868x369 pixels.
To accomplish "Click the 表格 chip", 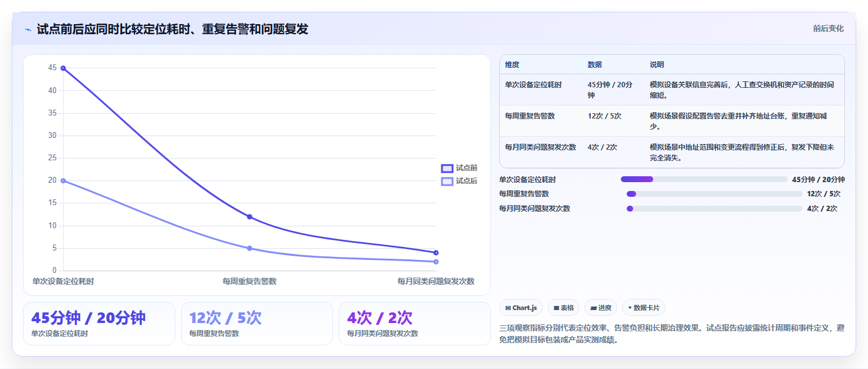I will click(564, 308).
